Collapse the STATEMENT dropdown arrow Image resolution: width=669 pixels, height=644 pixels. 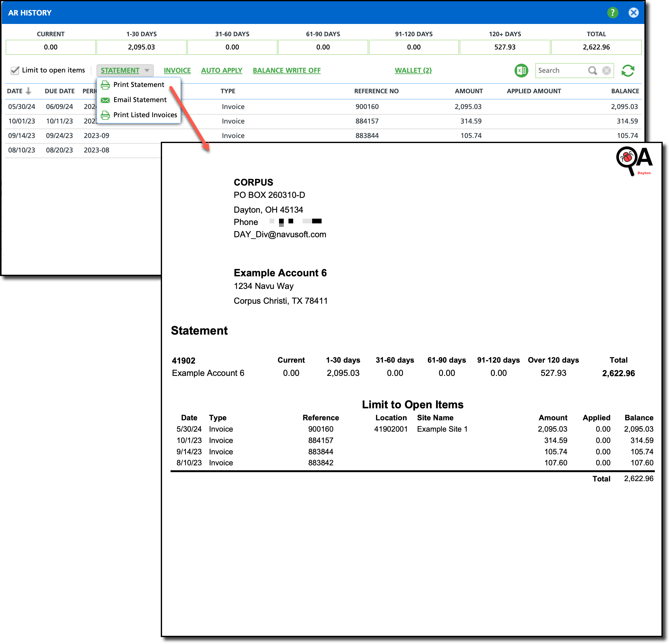coord(147,71)
